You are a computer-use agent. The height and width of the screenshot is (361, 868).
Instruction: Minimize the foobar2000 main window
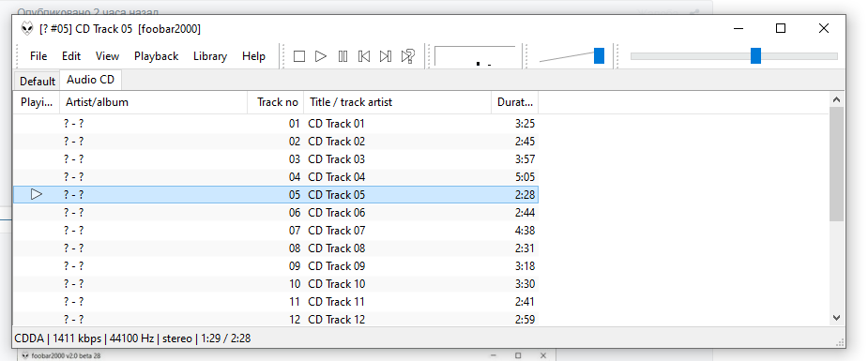click(x=738, y=28)
